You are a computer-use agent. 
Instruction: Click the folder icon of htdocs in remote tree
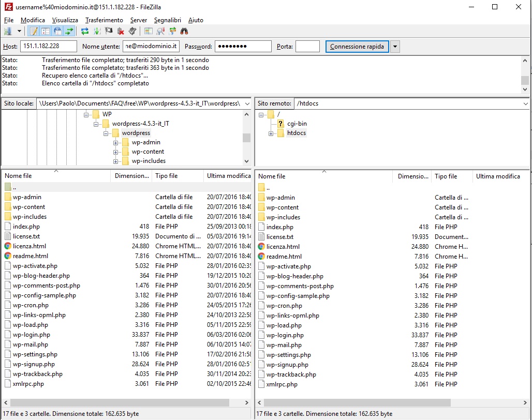[x=280, y=133]
